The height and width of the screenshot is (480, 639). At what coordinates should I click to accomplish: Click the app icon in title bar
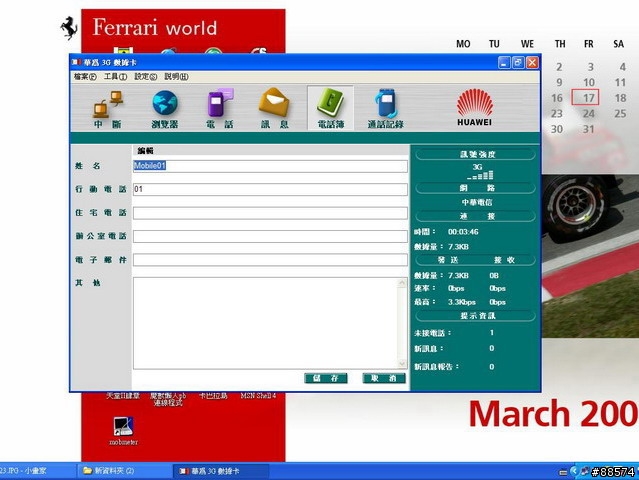(76, 62)
